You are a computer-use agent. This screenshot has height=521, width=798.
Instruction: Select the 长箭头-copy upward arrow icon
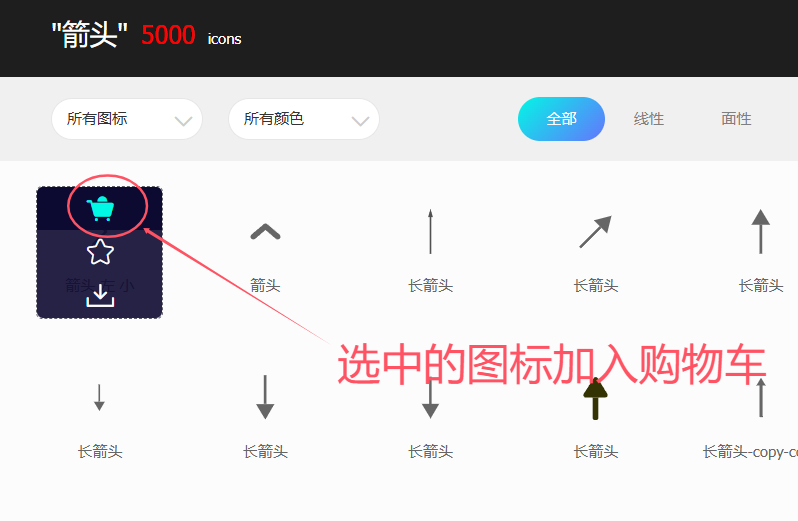pos(761,398)
